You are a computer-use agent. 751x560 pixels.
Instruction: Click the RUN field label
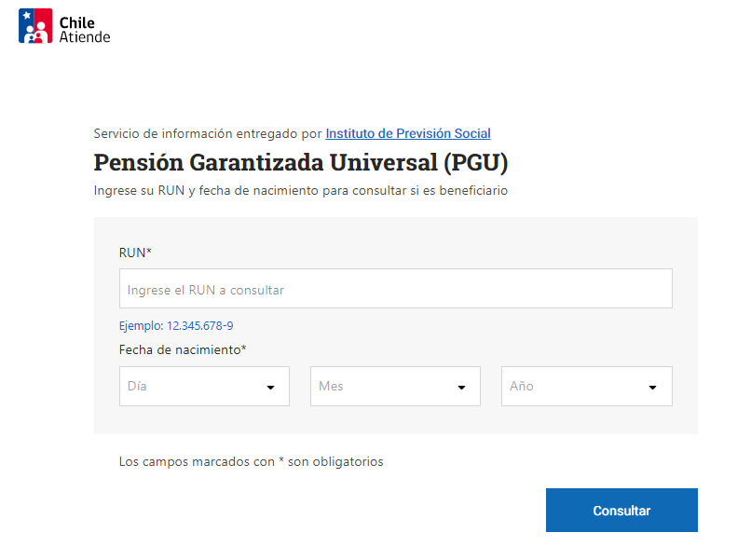(133, 253)
